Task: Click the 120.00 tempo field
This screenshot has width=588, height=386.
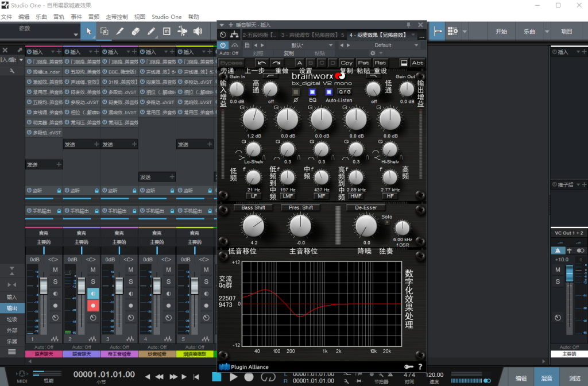Action: [x=434, y=375]
